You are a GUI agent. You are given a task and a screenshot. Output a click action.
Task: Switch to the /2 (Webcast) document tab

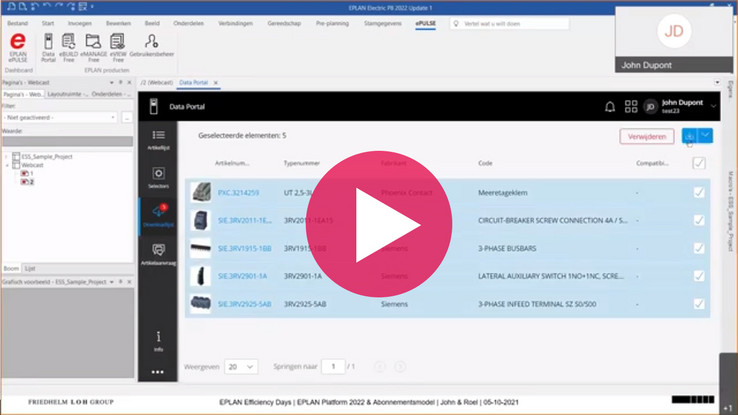(x=157, y=82)
